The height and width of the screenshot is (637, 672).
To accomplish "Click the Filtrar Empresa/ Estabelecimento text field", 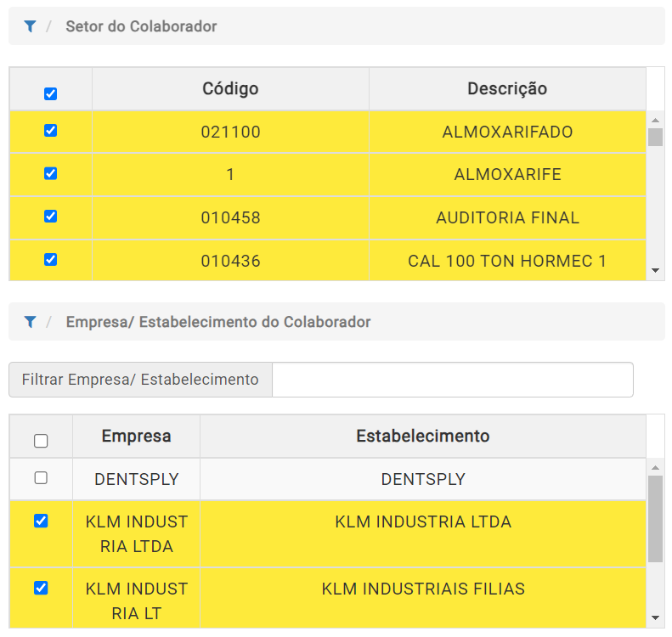I will click(x=453, y=380).
